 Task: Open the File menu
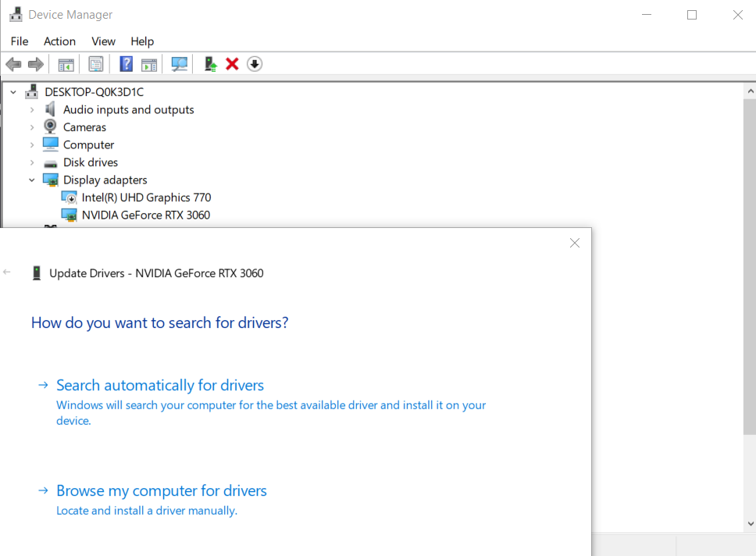pyautogui.click(x=20, y=41)
